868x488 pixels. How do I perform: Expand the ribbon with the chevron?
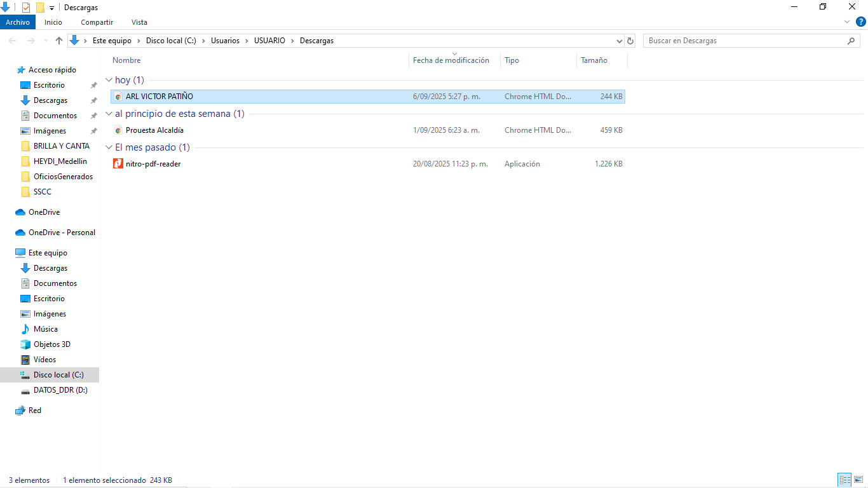[x=847, y=22]
